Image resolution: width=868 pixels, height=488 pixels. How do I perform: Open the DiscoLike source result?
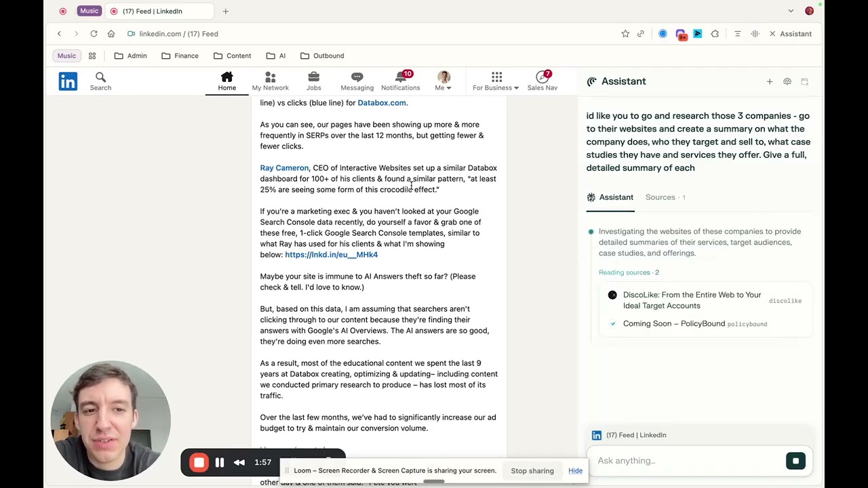705,300
